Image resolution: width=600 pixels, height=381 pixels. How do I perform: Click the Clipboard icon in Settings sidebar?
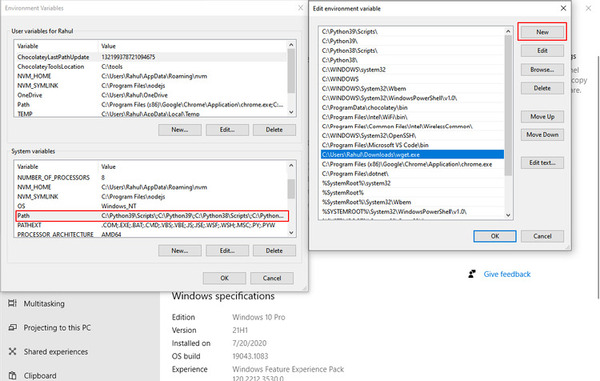[x=12, y=376]
